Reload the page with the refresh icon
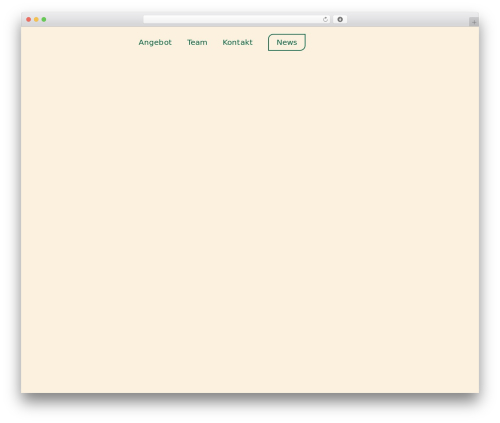This screenshot has height=423, width=500. (x=325, y=19)
